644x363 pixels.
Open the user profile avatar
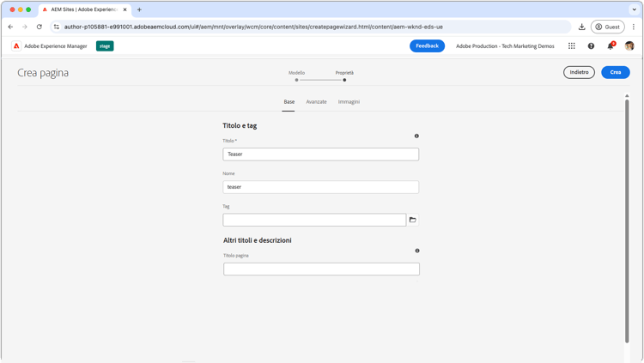point(629,46)
